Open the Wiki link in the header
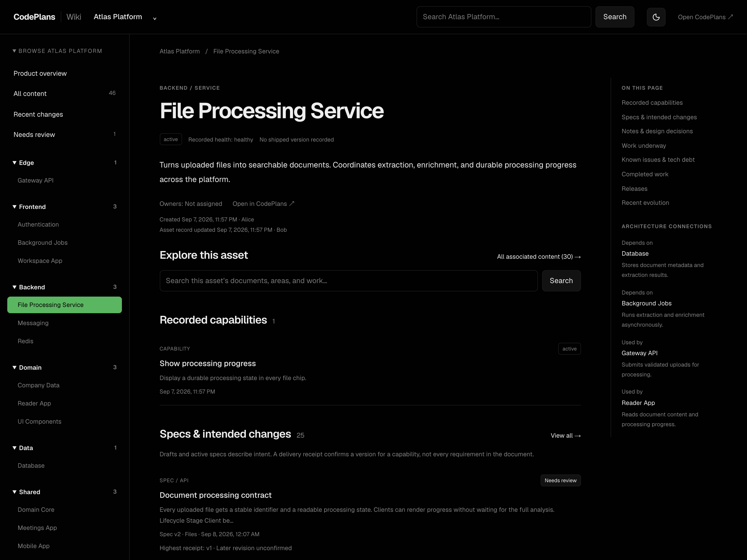Image resolution: width=747 pixels, height=560 pixels. tap(74, 17)
